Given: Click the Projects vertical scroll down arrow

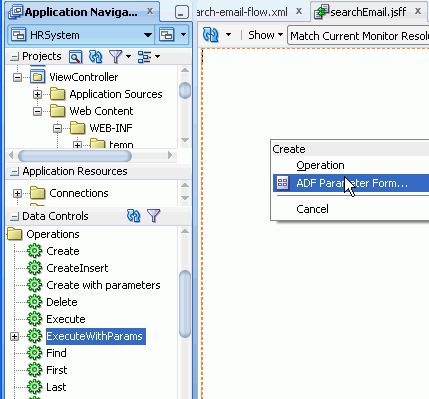Looking at the screenshot, I should click(185, 140).
